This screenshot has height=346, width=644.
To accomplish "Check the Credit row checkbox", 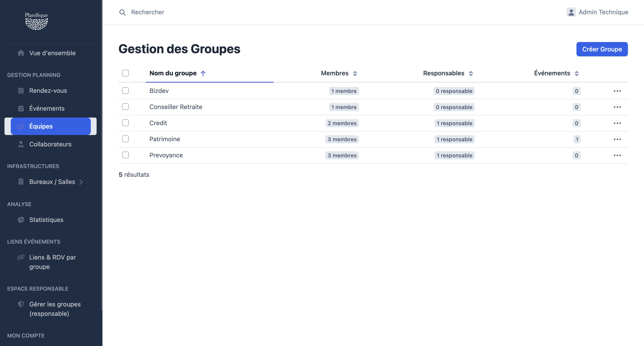I will point(125,123).
